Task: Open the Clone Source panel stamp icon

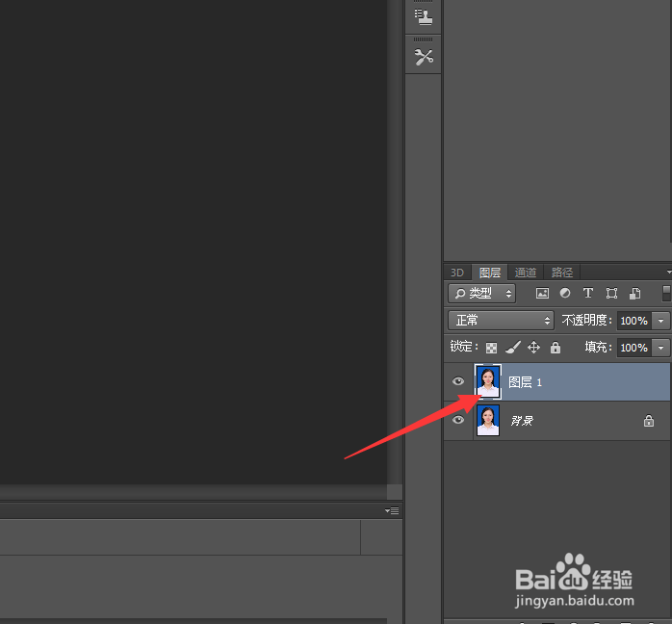Action: 423,17
